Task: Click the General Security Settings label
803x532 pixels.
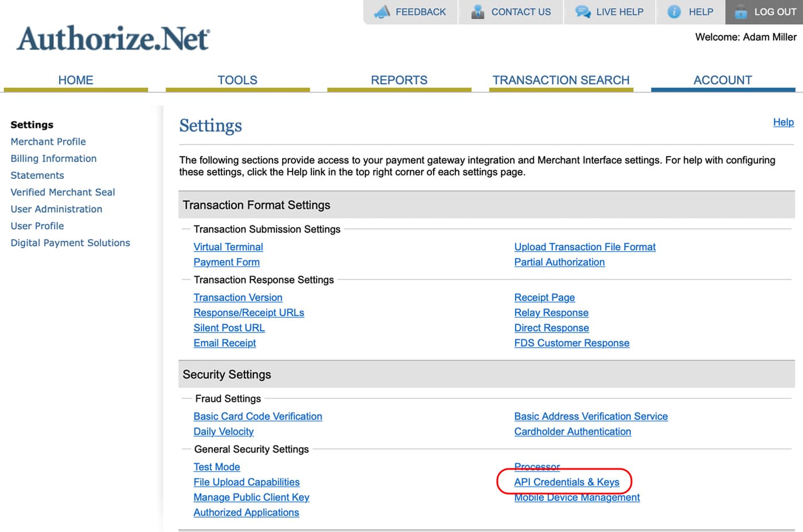Action: (x=251, y=449)
